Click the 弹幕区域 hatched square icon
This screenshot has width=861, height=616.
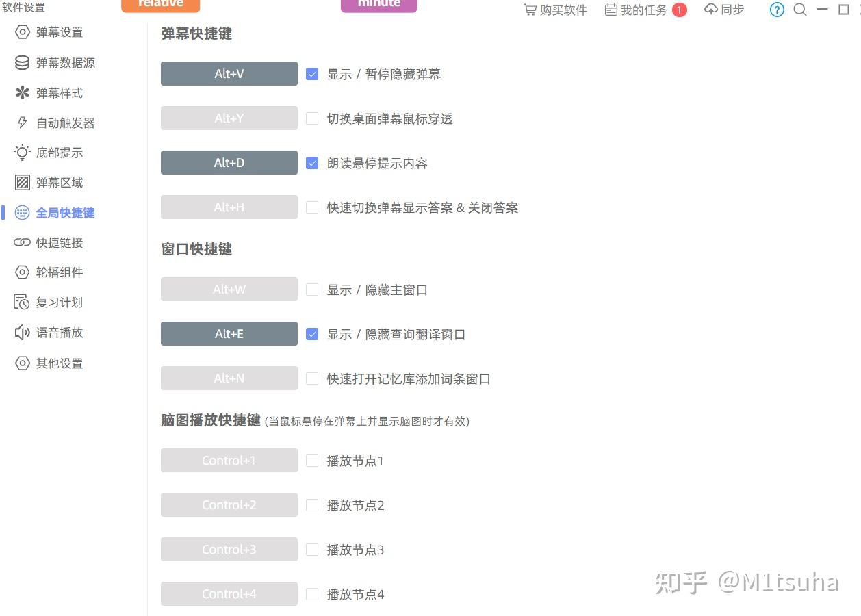[23, 183]
